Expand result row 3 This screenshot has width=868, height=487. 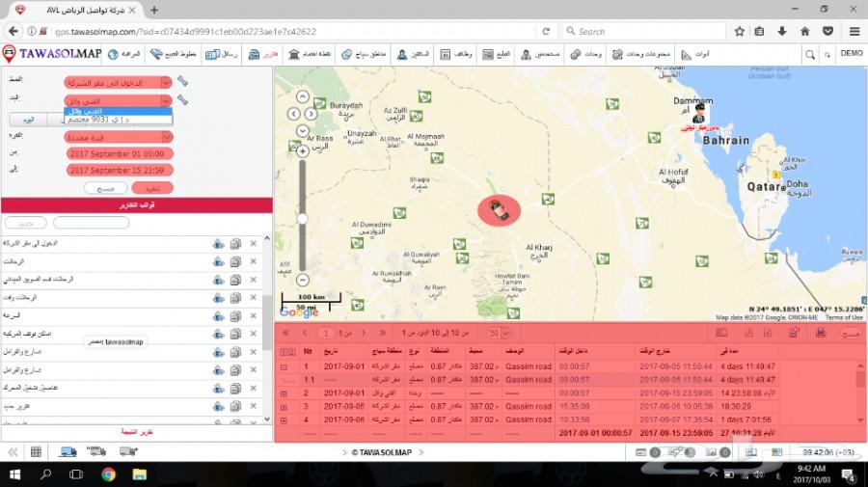click(284, 407)
